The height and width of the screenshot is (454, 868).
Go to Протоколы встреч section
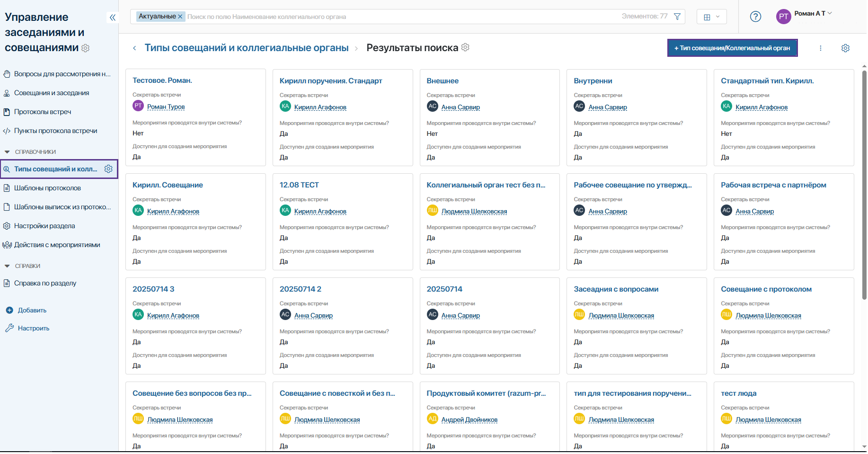point(43,112)
